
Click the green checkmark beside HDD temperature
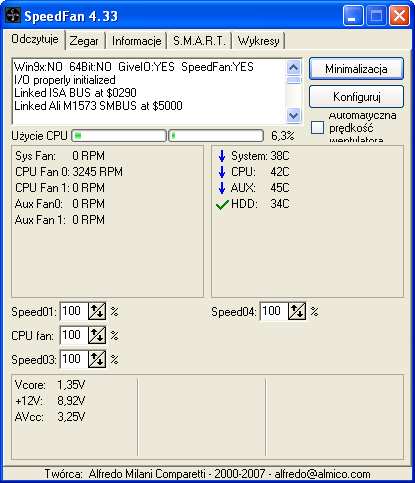[222, 204]
